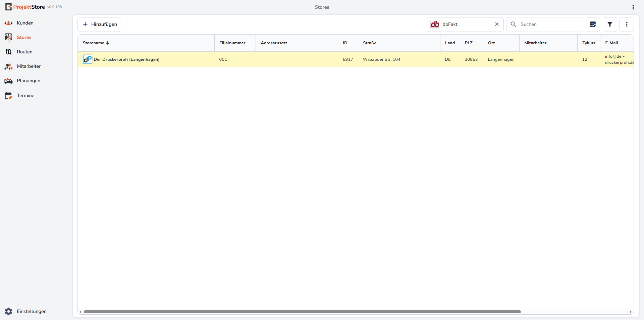This screenshot has height=320, width=644.
Task: Open the dbFakt customer selector
Action: (x=465, y=24)
